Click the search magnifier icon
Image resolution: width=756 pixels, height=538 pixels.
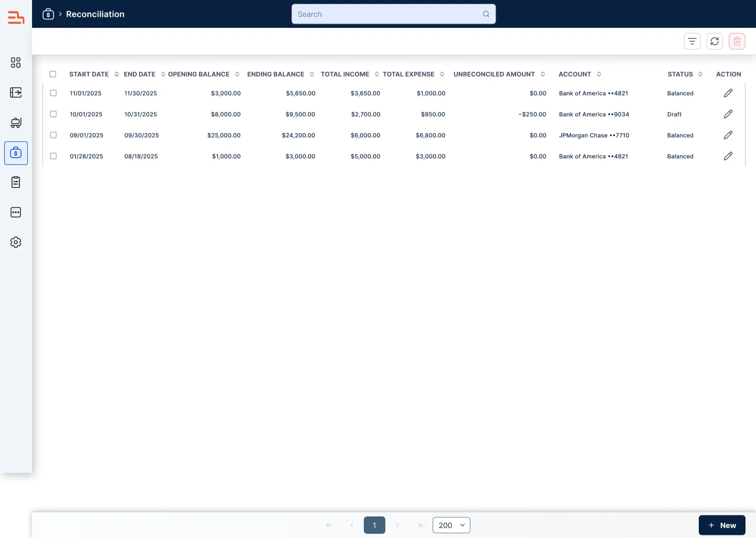click(x=486, y=14)
